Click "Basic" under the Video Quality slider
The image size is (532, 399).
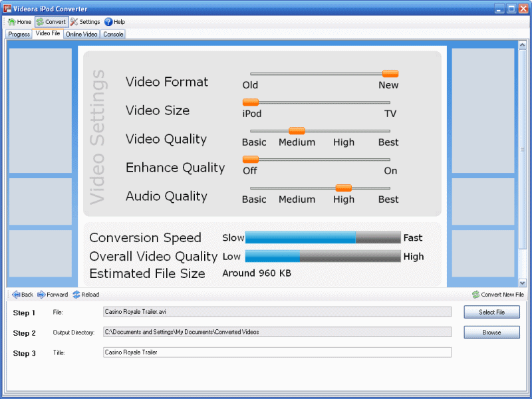click(x=254, y=142)
